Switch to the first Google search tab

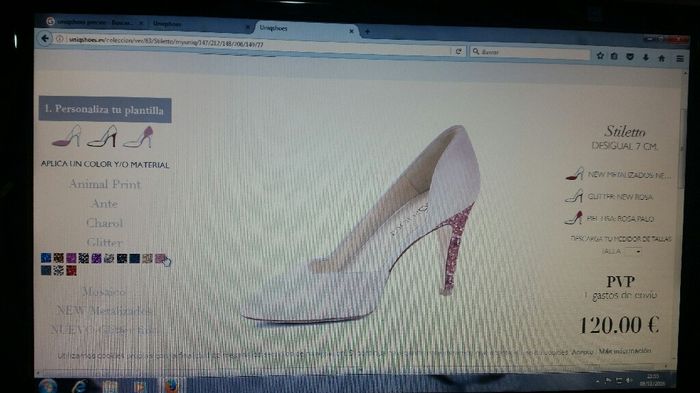(95, 22)
